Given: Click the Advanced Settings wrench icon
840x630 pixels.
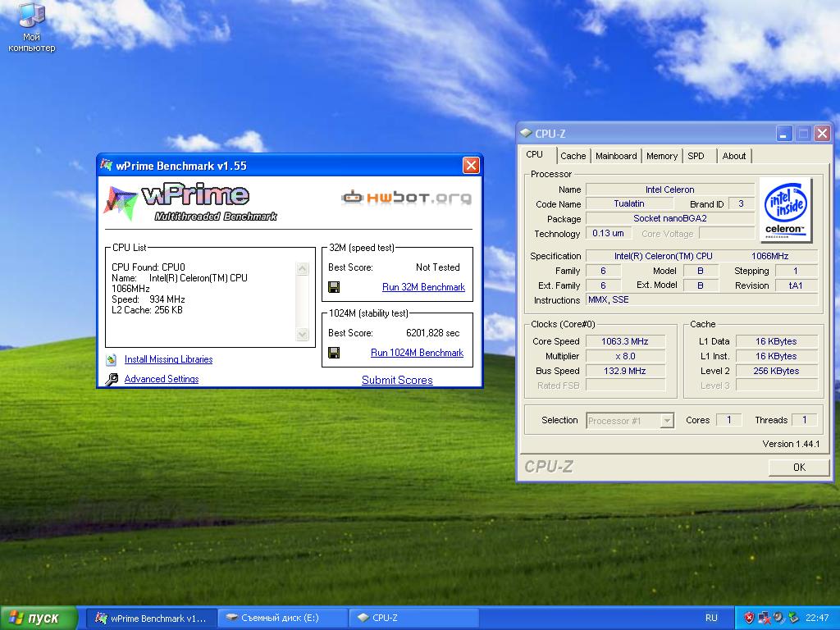Looking at the screenshot, I should pos(112,379).
